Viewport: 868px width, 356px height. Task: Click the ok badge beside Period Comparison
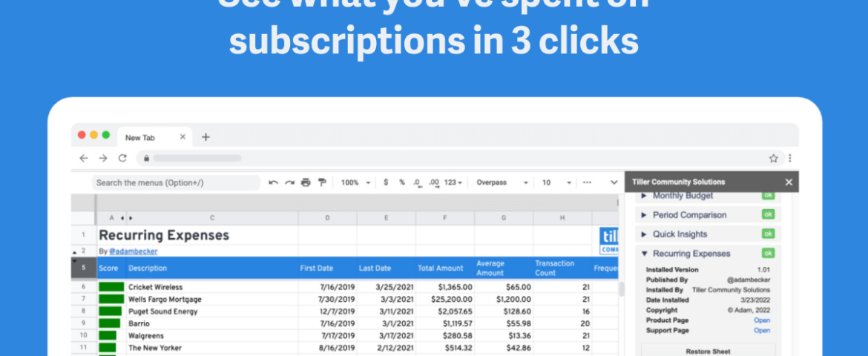(768, 214)
